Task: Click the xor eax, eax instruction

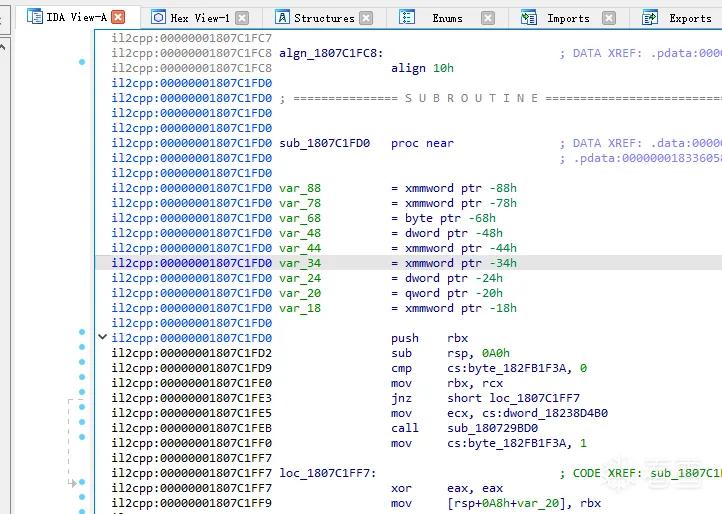Action: click(x=447, y=488)
